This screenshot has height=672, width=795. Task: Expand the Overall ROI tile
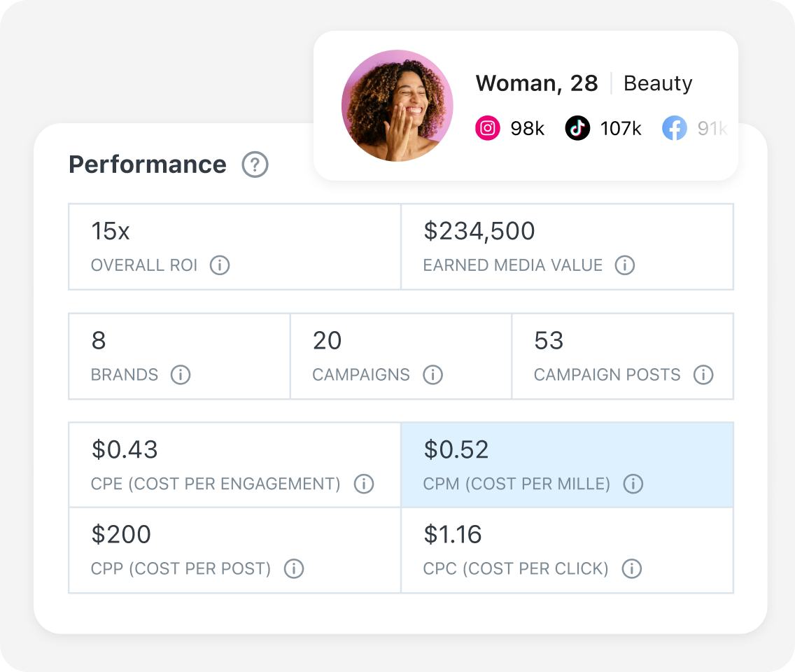click(234, 246)
